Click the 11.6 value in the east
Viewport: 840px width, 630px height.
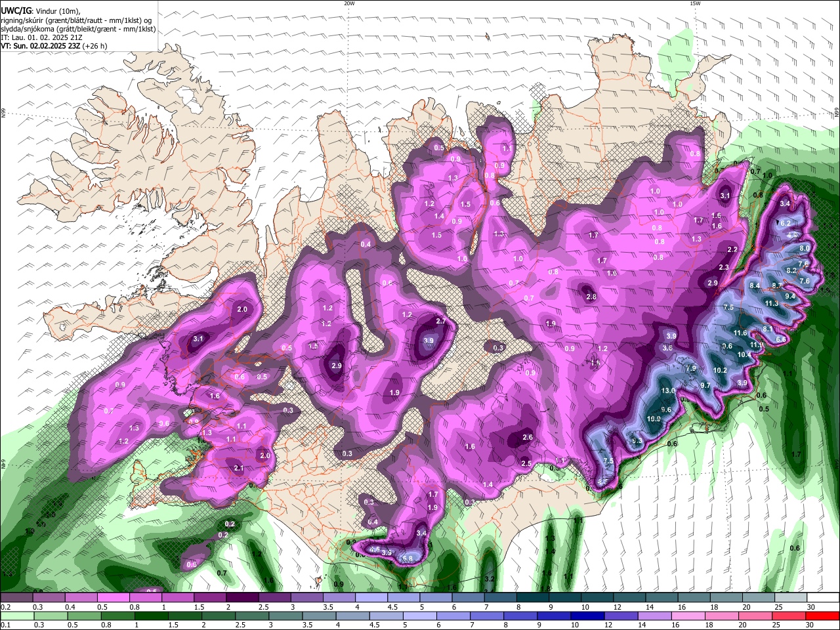click(740, 333)
